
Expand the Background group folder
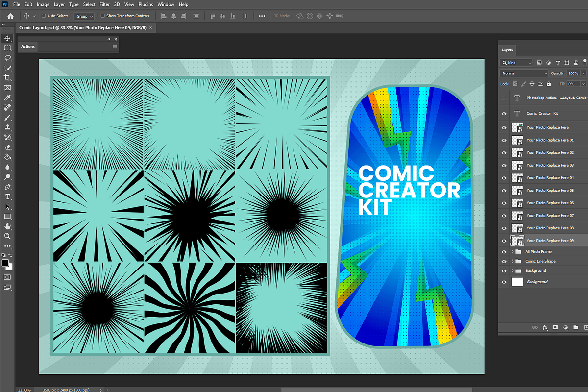[512, 270]
